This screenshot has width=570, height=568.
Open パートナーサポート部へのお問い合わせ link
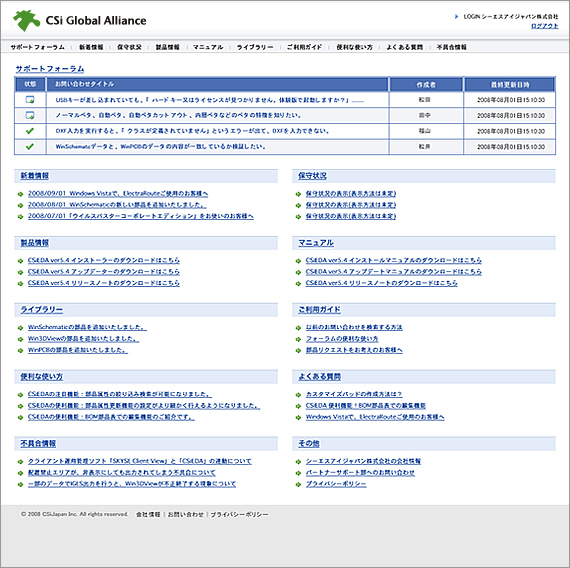pos(360,473)
